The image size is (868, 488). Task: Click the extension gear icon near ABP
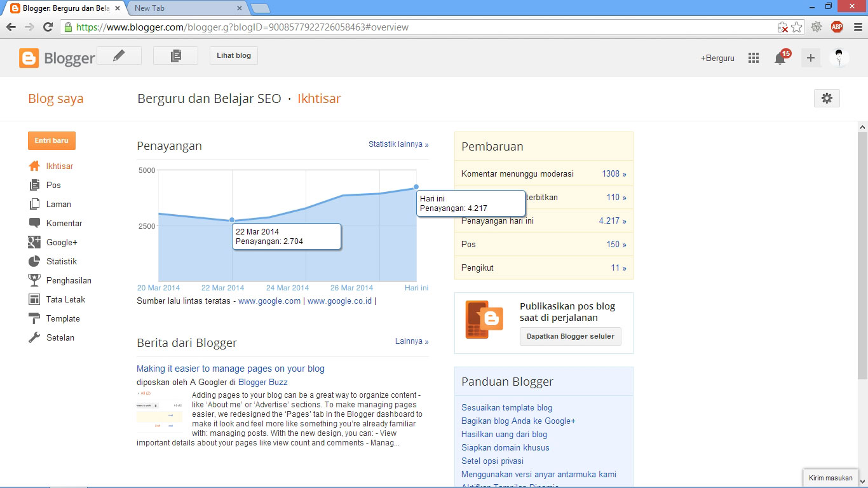pyautogui.click(x=817, y=27)
